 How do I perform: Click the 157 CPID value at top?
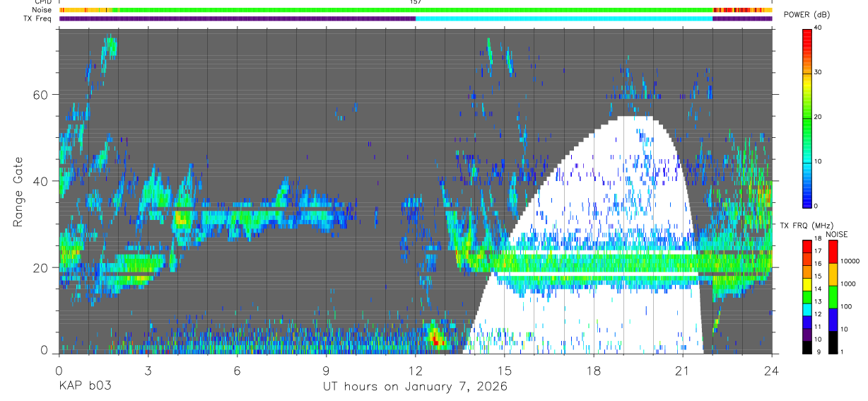tap(415, 2)
